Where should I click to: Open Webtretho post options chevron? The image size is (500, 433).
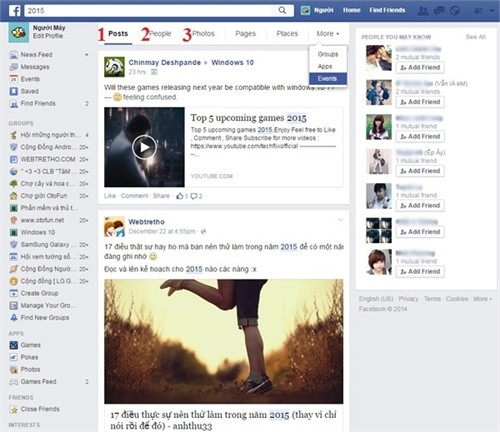click(340, 220)
